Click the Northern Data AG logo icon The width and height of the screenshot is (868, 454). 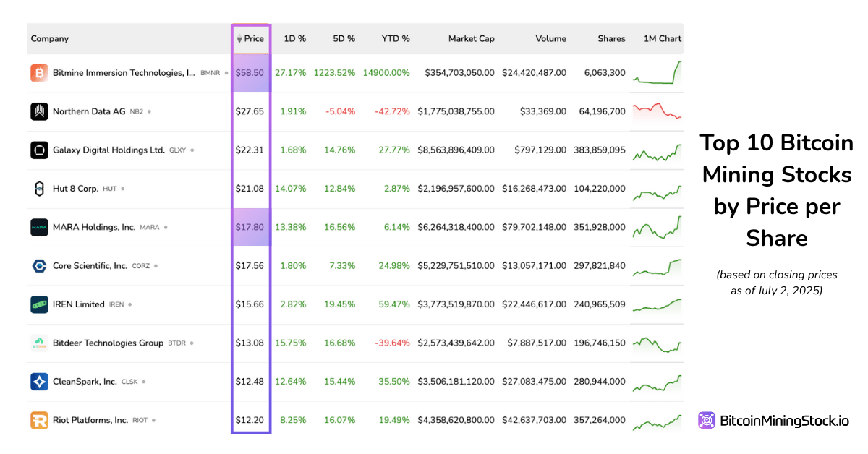(x=39, y=111)
